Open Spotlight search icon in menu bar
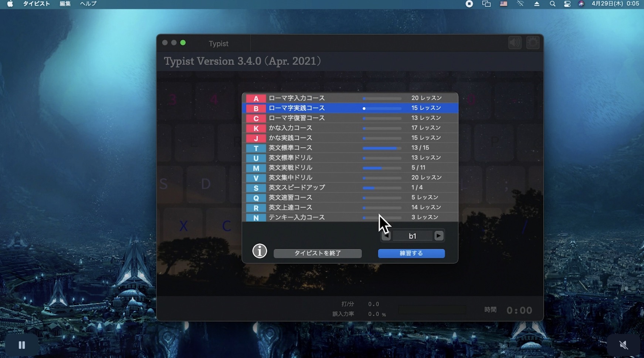Screen dimensions: 644x358 [552, 4]
